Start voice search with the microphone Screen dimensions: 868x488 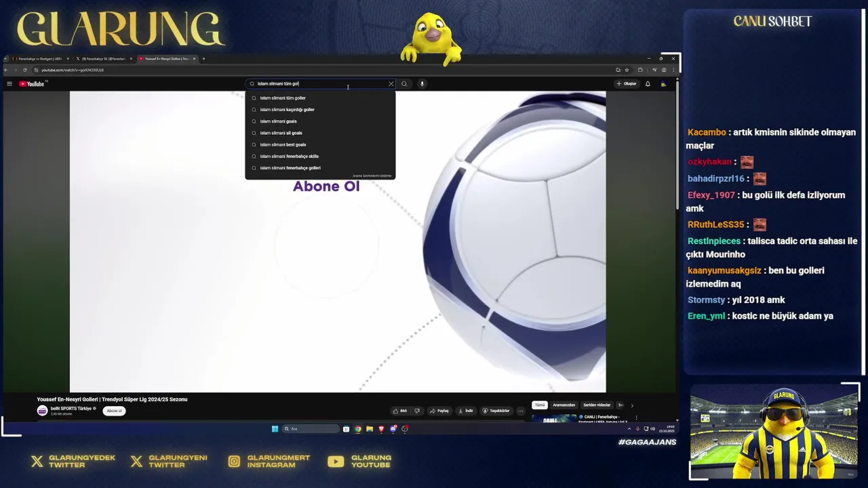click(422, 84)
